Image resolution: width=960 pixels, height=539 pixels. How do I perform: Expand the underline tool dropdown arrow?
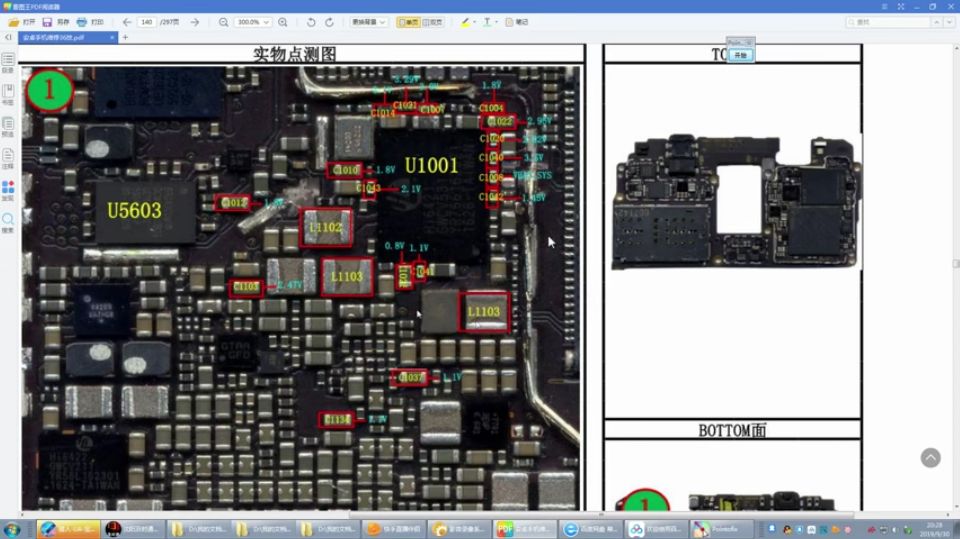(x=497, y=22)
